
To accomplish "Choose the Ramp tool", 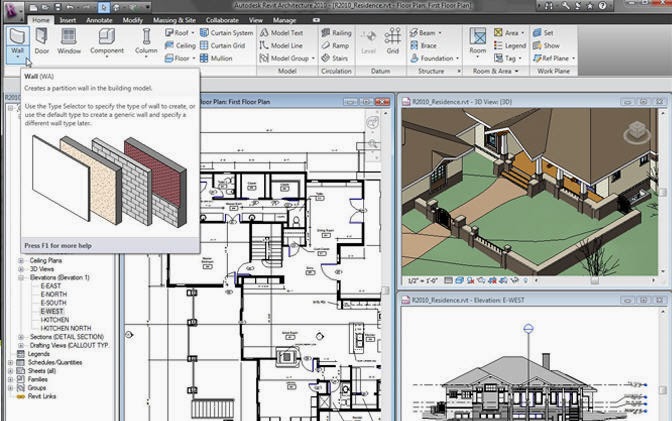I will coord(335,45).
